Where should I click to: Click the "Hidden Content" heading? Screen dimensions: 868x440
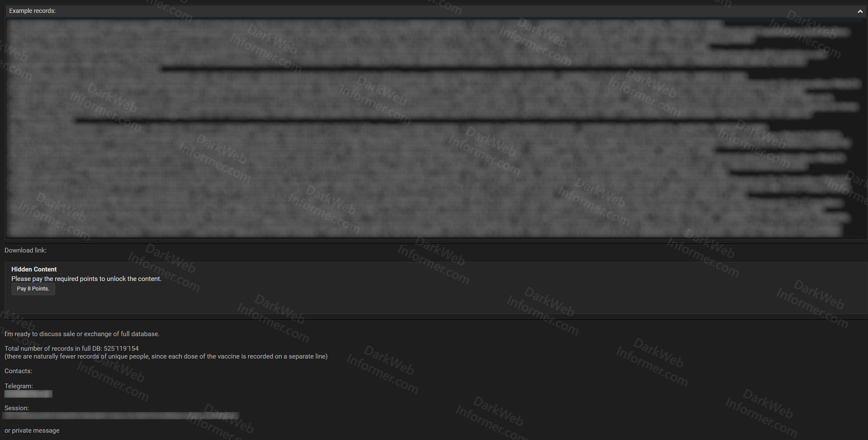pyautogui.click(x=34, y=269)
